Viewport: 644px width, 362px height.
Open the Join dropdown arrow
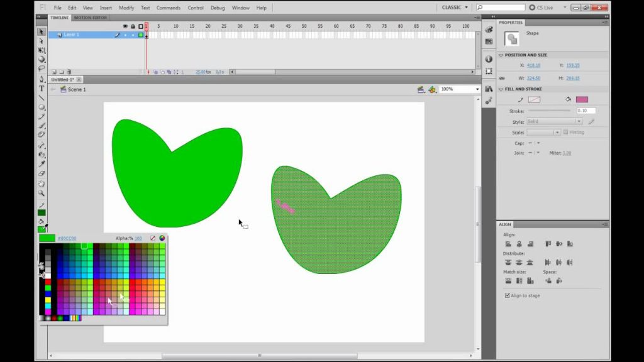538,153
